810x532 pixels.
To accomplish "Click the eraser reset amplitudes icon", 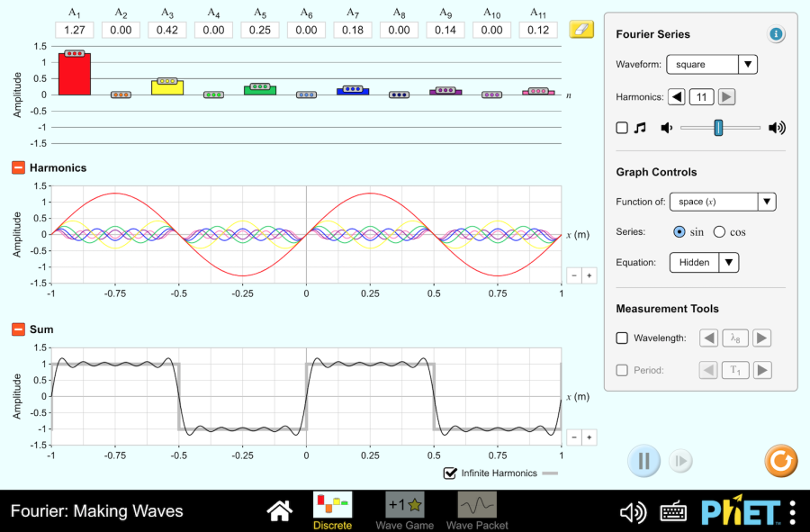I will (x=581, y=30).
